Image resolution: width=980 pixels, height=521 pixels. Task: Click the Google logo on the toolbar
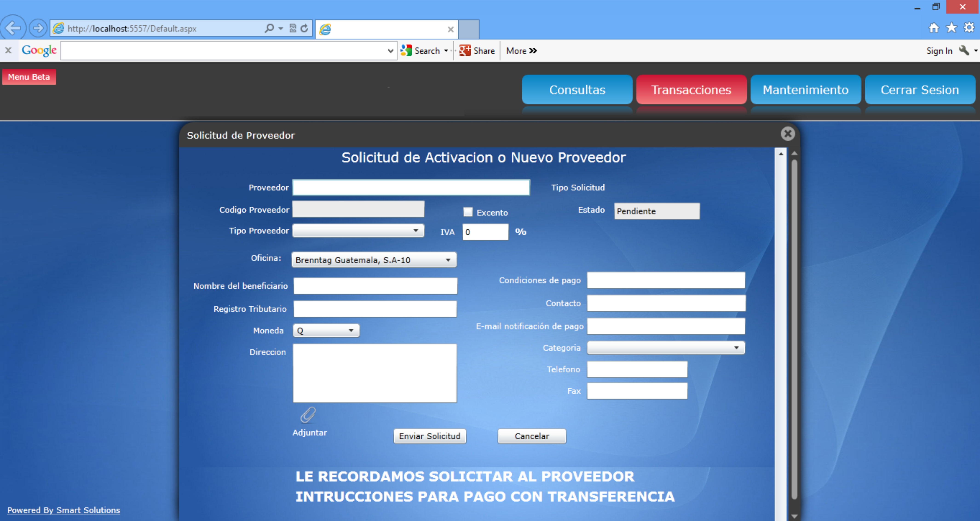pos(39,50)
